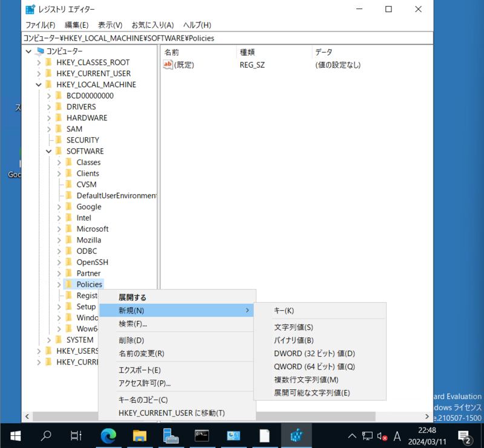The height and width of the screenshot is (448, 484).
Task: Click the HARDWARE folder icon
Action: pyautogui.click(x=59, y=118)
